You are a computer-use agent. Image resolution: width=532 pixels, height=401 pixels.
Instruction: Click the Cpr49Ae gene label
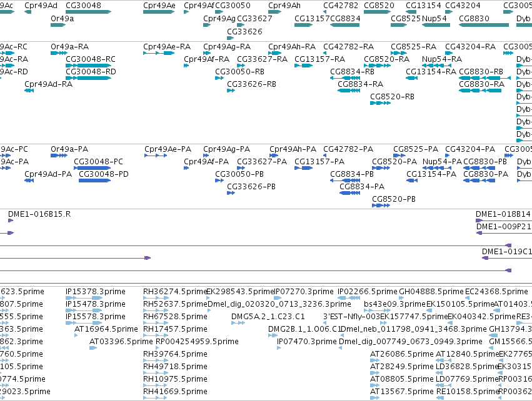[159, 6]
